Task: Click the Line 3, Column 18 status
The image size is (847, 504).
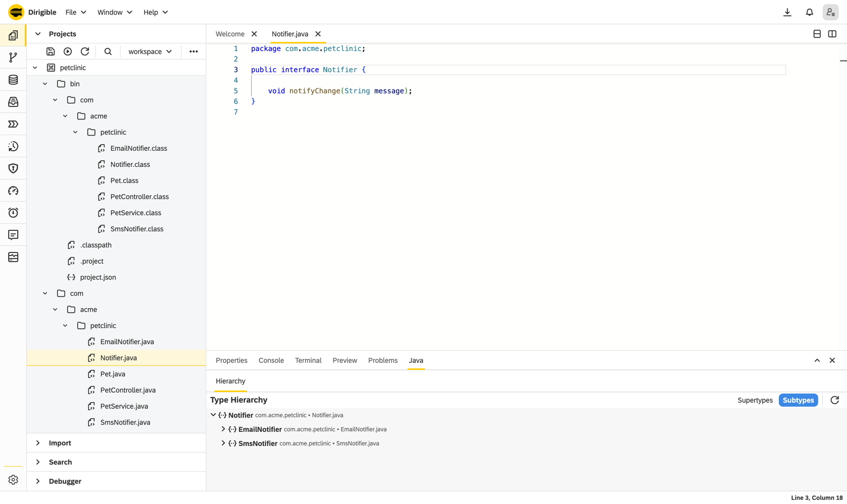Action: [817, 498]
